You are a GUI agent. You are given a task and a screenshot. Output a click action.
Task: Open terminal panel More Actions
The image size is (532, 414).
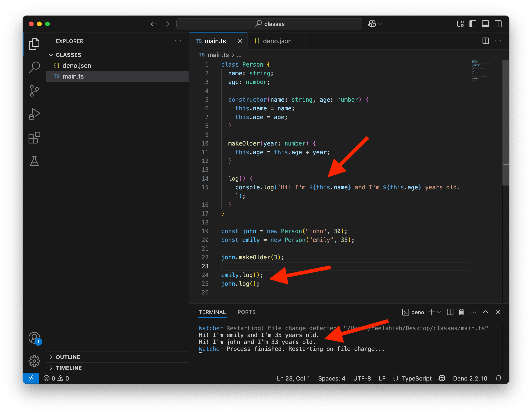[473, 312]
